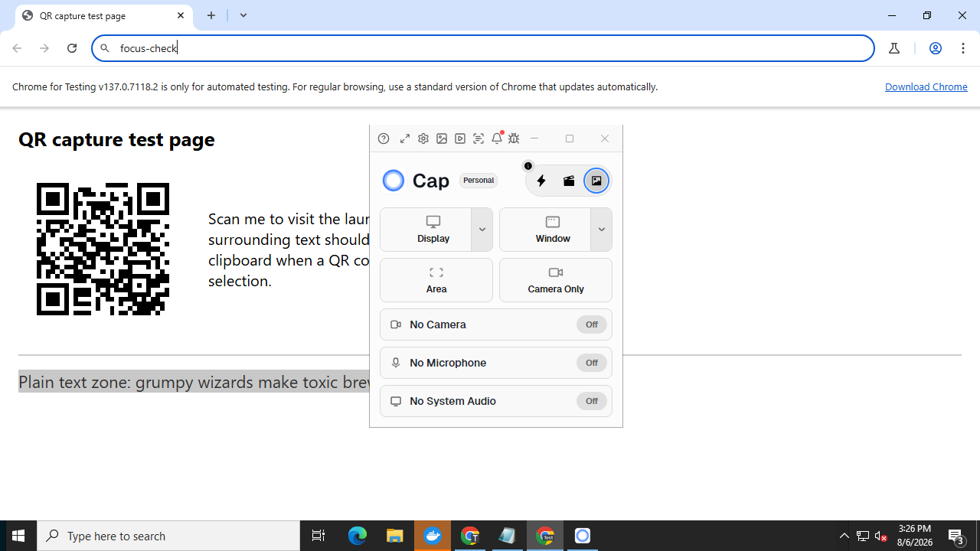The image size is (980, 551).
Task: Open the Chrome profile icon
Action: (936, 48)
